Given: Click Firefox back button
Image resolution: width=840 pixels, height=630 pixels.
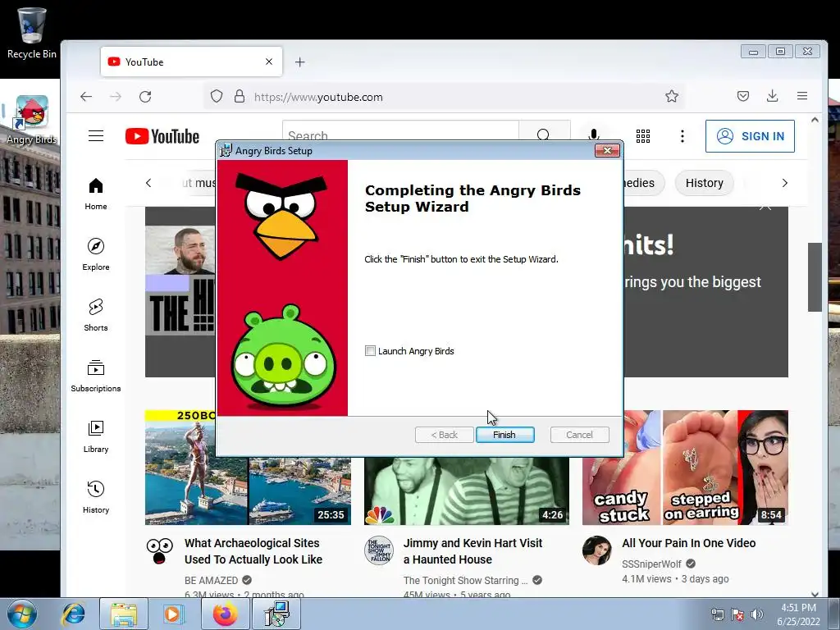Looking at the screenshot, I should point(86,97).
